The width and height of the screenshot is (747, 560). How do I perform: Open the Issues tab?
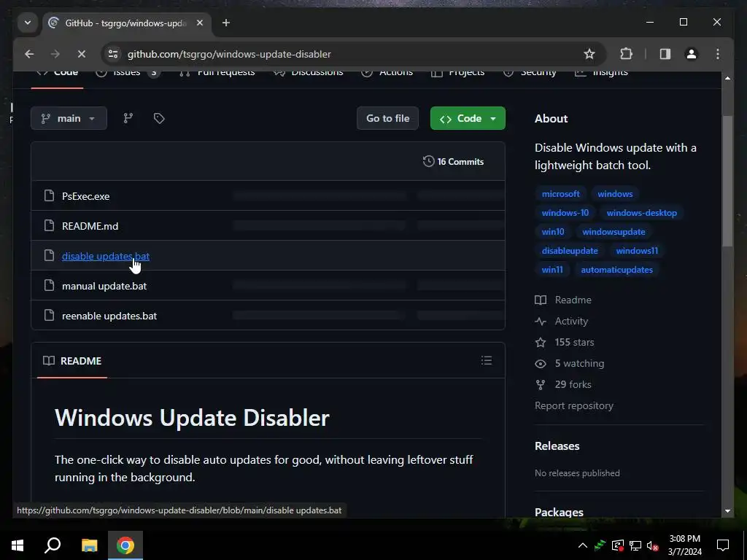[x=127, y=73]
